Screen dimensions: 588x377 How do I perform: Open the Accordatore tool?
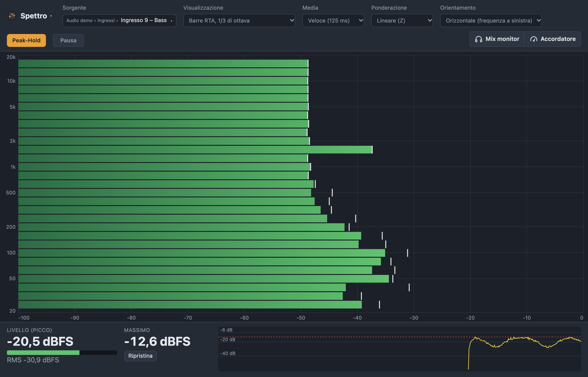coord(553,39)
